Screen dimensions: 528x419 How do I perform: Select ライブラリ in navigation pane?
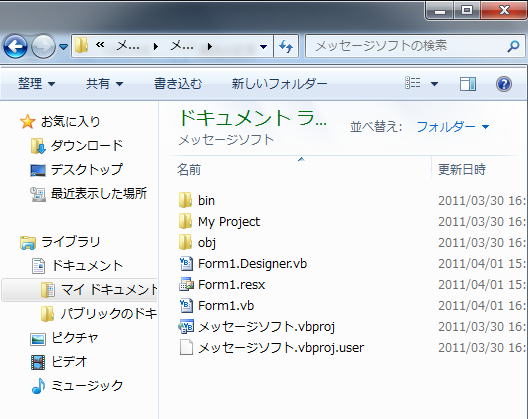[x=70, y=241]
